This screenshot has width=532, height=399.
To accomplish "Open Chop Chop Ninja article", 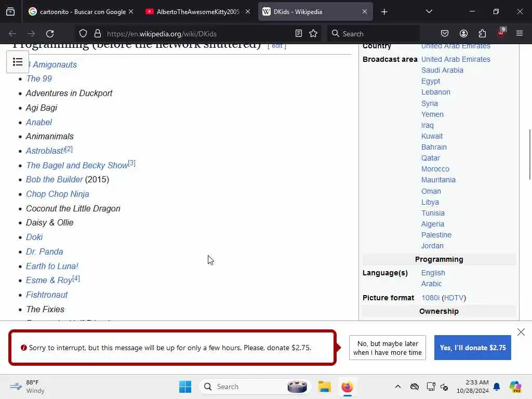I will tap(58, 194).
